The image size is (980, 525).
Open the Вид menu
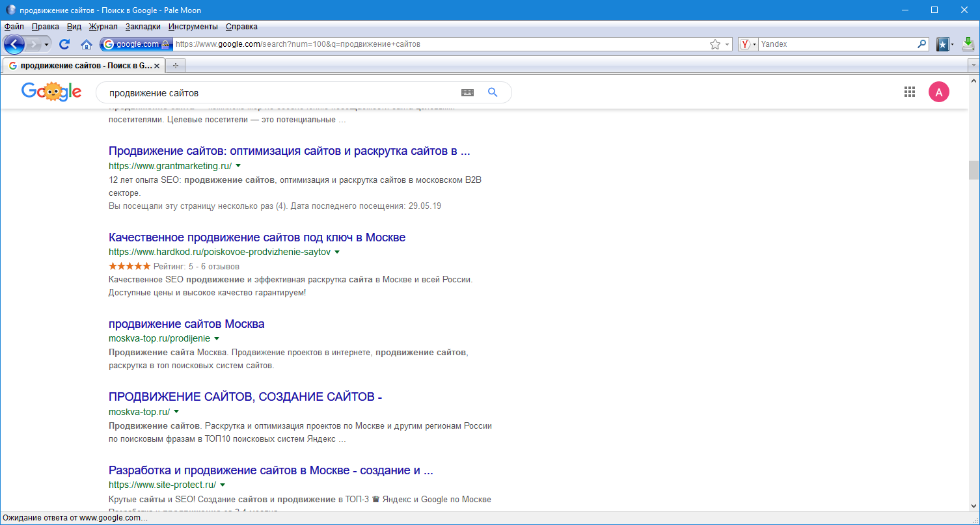(x=74, y=27)
